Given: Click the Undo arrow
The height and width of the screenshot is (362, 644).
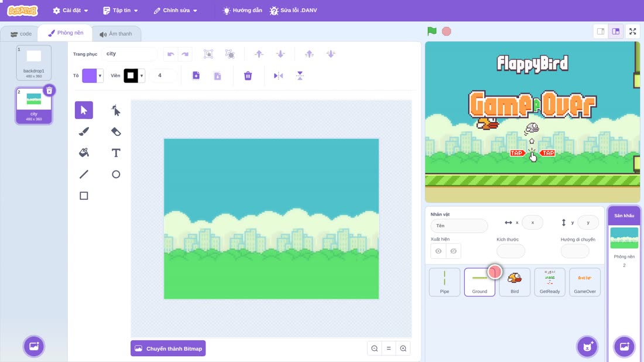Looking at the screenshot, I should pos(171,54).
